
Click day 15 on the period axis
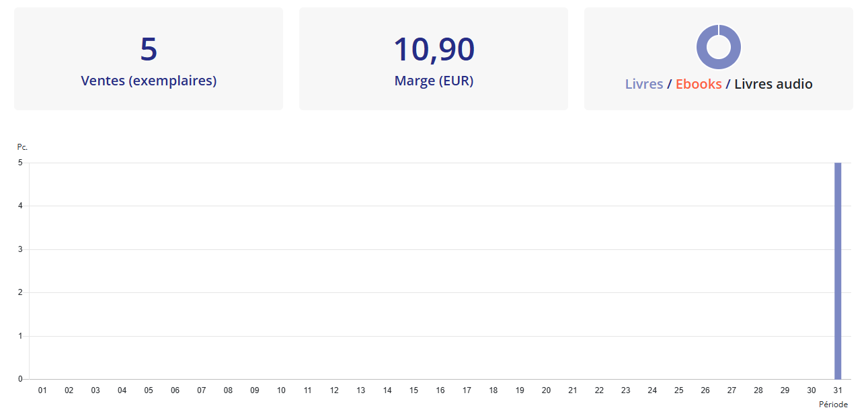413,390
